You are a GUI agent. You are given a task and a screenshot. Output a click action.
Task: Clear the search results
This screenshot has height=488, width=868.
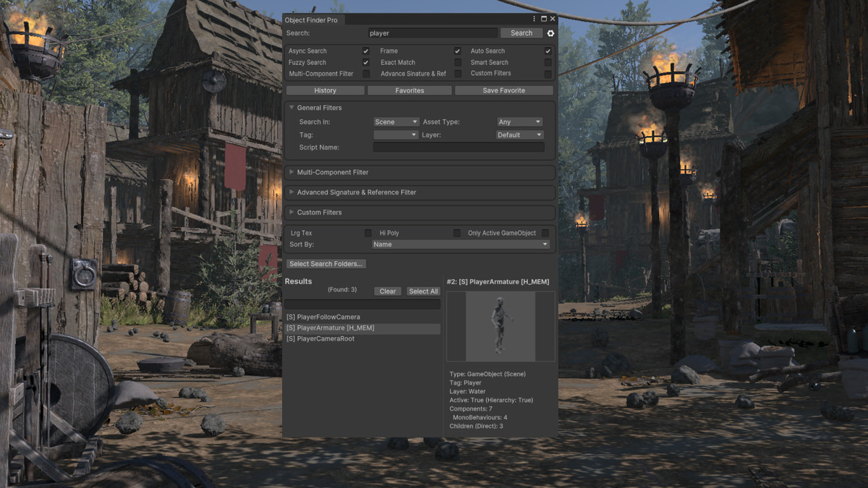[387, 291]
